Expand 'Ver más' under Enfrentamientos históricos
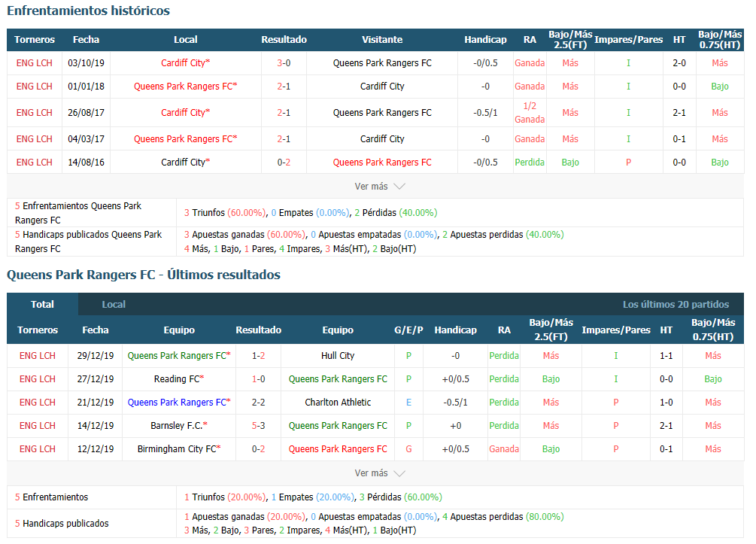This screenshot has height=544, width=756. tap(379, 186)
